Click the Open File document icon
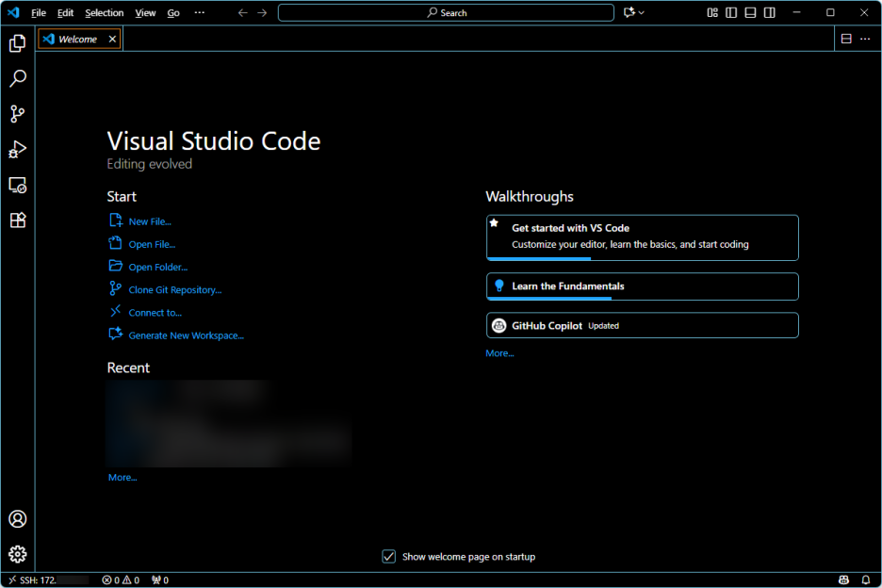882x588 pixels. tap(115, 242)
